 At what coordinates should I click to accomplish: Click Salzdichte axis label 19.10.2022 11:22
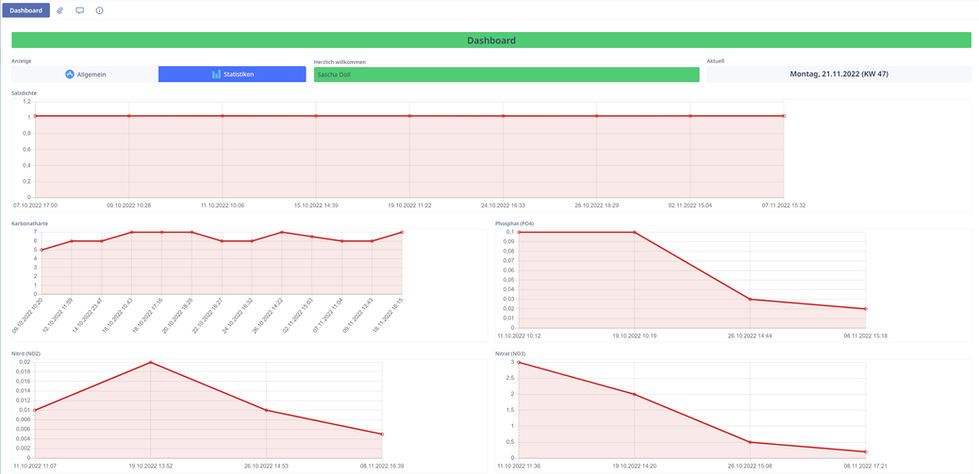[410, 205]
